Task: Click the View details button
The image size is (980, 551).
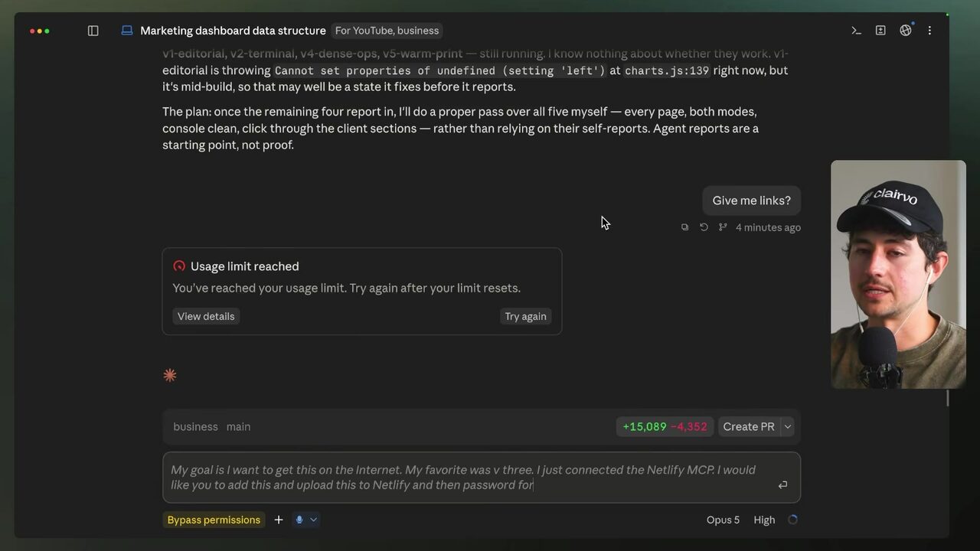Action: point(206,316)
